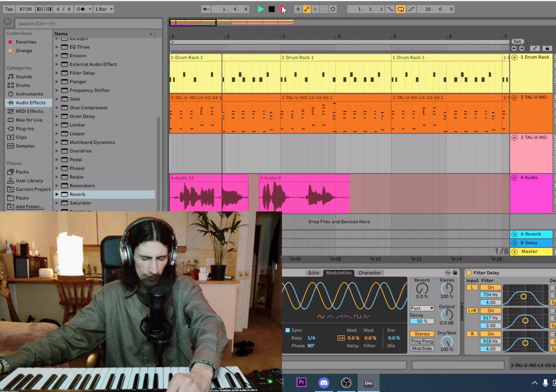Open the Post reverb location dropdown

(422, 308)
